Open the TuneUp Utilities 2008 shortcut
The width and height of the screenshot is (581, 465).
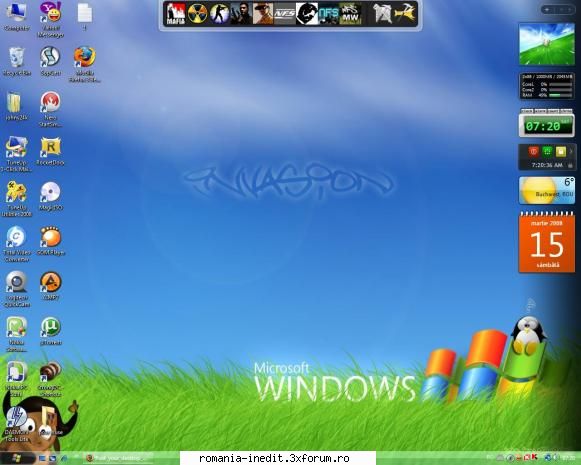click(x=16, y=199)
